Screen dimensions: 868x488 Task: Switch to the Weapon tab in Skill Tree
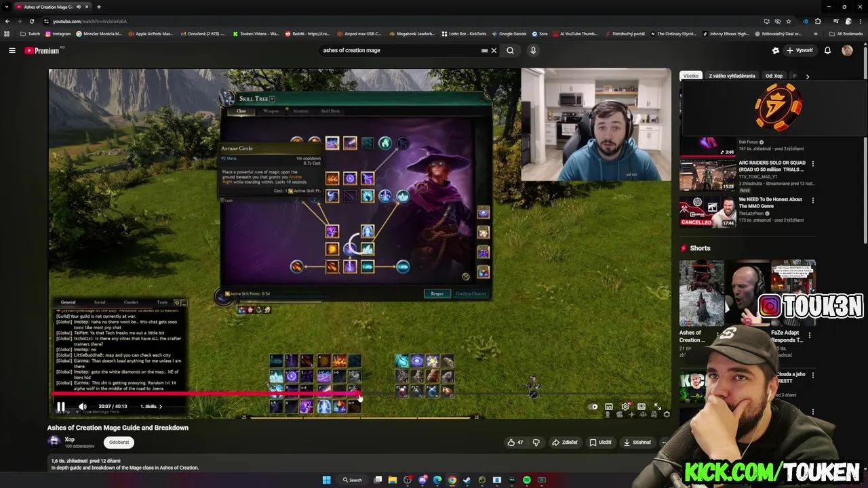click(x=271, y=111)
